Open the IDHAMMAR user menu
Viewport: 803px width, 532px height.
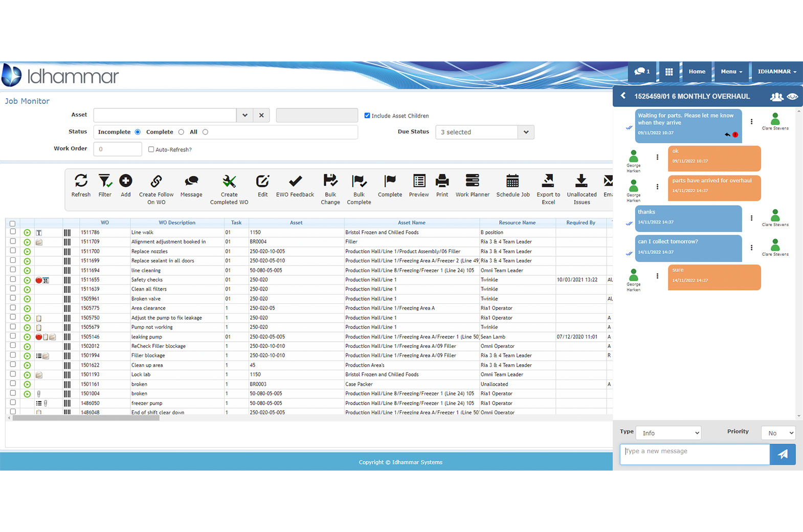[777, 72]
